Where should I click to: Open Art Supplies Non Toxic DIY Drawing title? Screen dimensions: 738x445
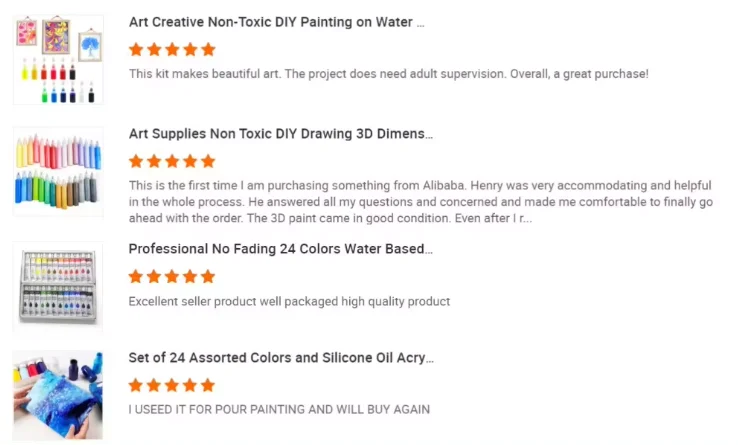(x=281, y=134)
